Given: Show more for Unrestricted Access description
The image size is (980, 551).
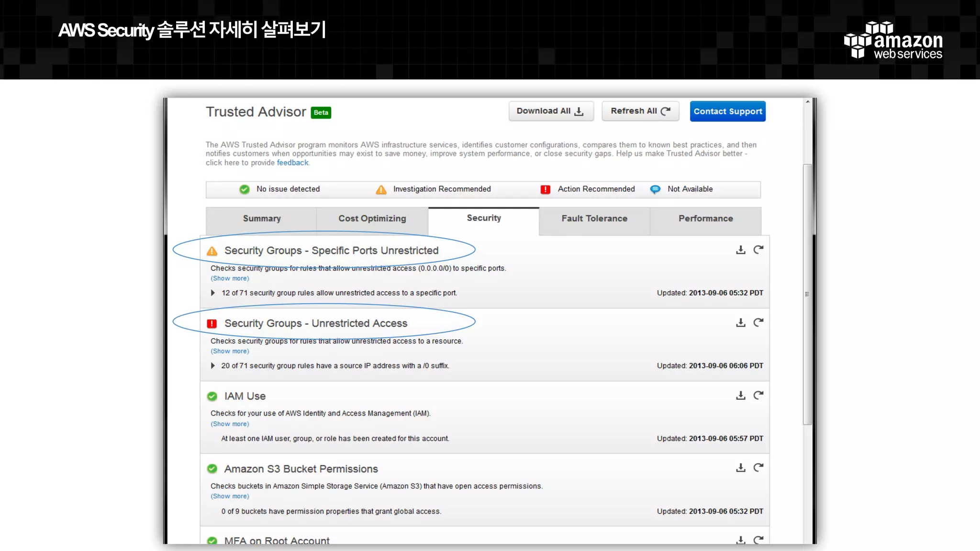Looking at the screenshot, I should tap(230, 351).
